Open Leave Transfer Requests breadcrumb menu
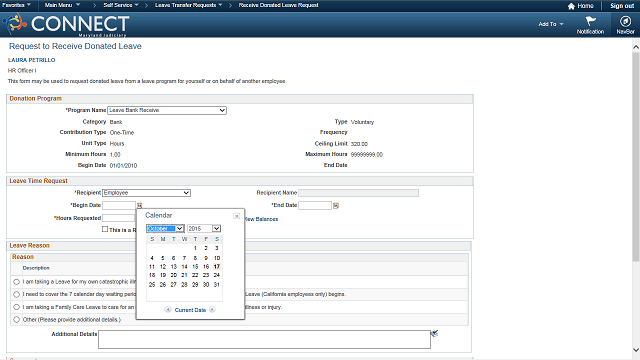 click(189, 5)
